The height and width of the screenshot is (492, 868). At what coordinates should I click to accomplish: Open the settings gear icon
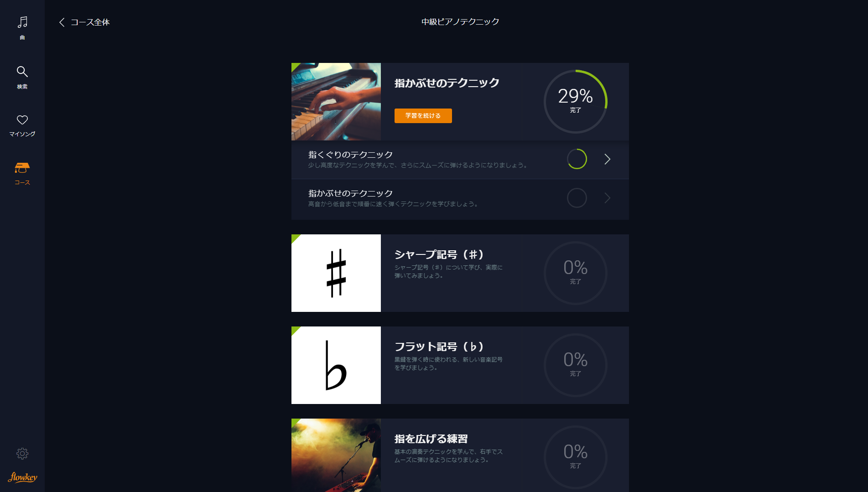pyautogui.click(x=22, y=453)
